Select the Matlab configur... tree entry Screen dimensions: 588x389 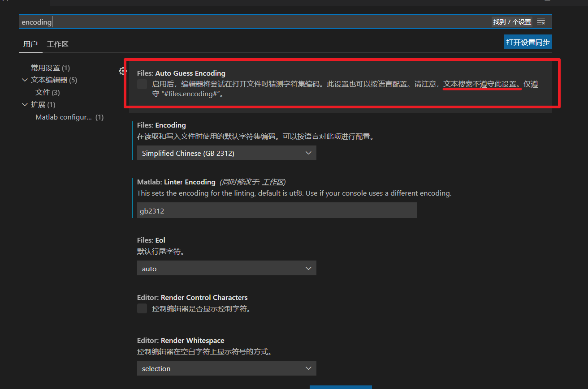(69, 117)
